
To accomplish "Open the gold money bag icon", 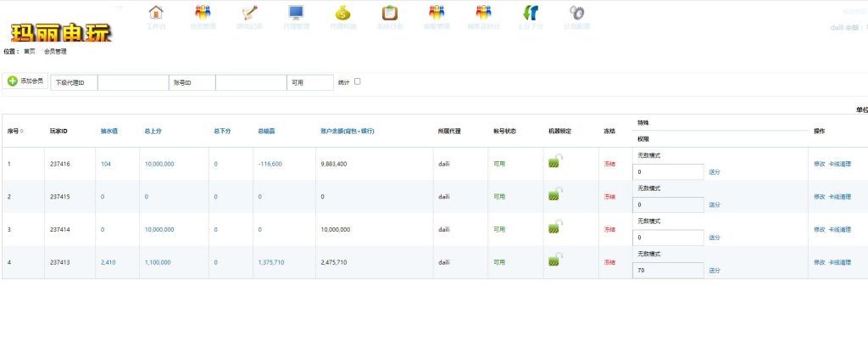I will click(x=343, y=12).
